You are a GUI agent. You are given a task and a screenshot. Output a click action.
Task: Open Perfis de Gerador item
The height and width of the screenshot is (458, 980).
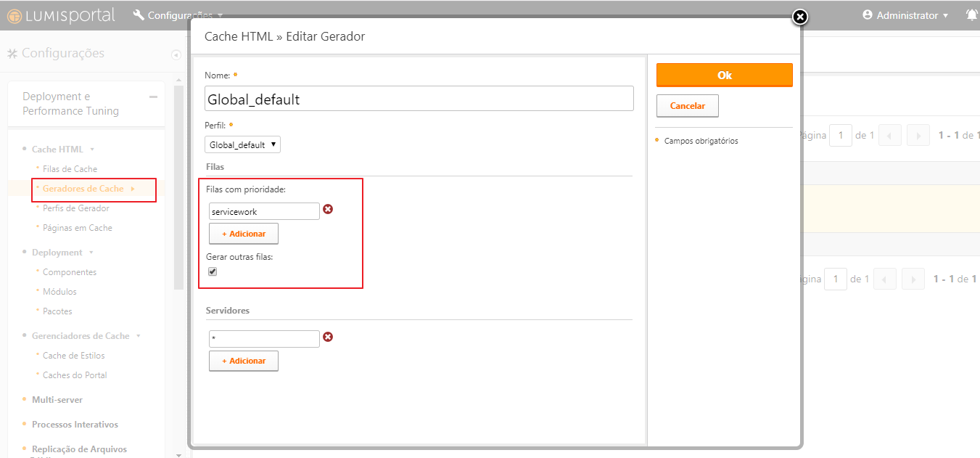(75, 208)
